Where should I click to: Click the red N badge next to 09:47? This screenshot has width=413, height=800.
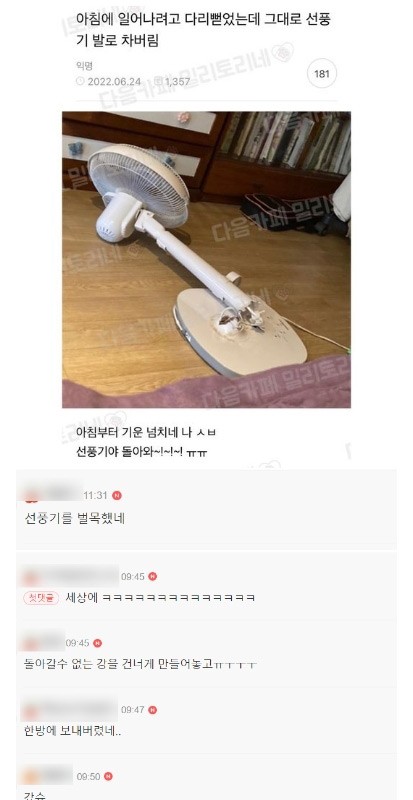coord(153,710)
